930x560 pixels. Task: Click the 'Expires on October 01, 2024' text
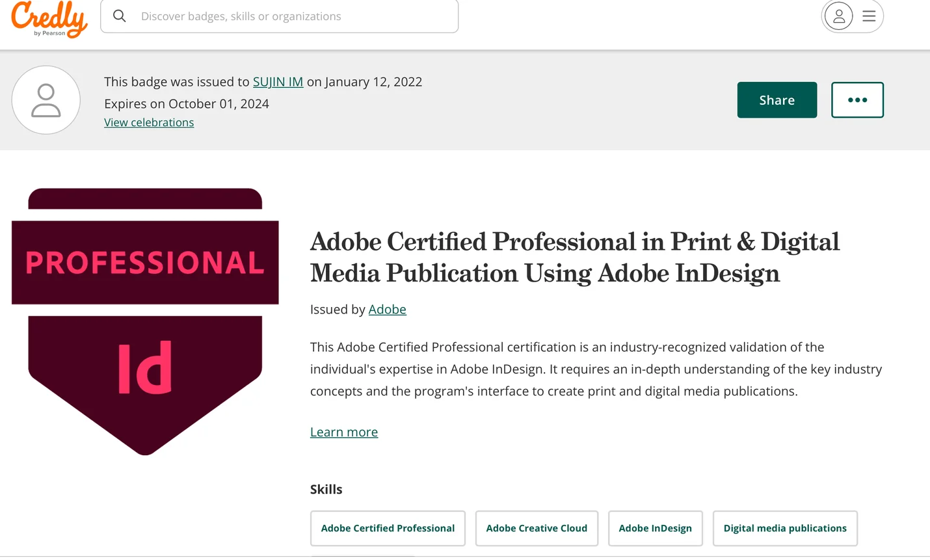pos(187,104)
